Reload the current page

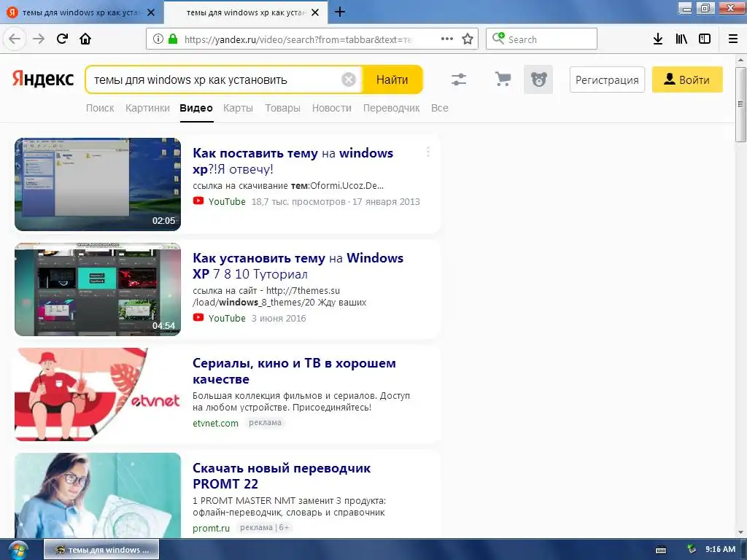click(62, 39)
